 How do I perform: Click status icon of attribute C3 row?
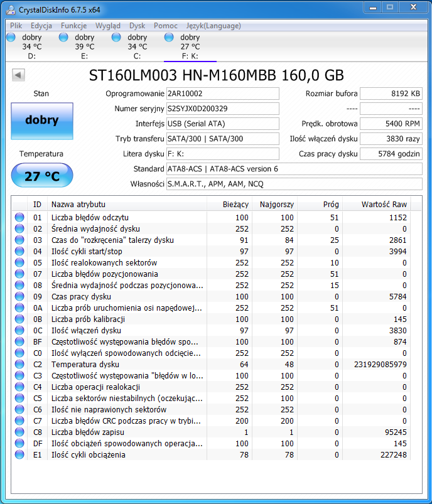pos(19,375)
